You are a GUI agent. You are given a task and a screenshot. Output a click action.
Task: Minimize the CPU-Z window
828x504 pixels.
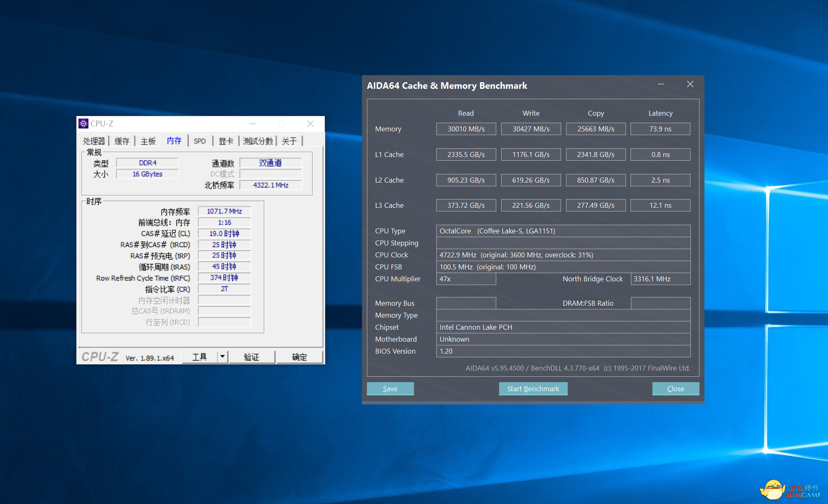pos(252,124)
